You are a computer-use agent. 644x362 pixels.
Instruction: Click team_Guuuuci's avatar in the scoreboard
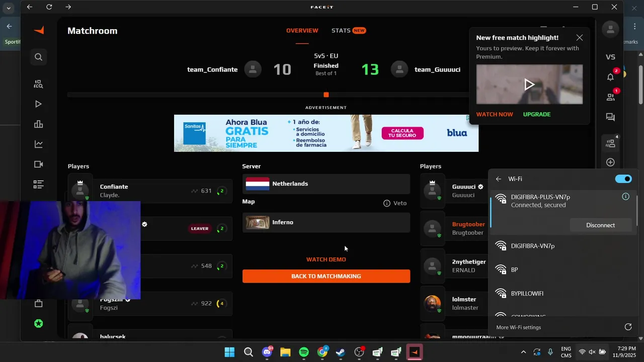399,69
